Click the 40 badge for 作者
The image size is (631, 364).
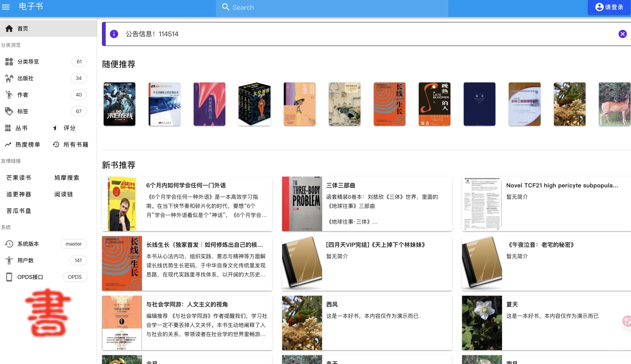pos(79,95)
